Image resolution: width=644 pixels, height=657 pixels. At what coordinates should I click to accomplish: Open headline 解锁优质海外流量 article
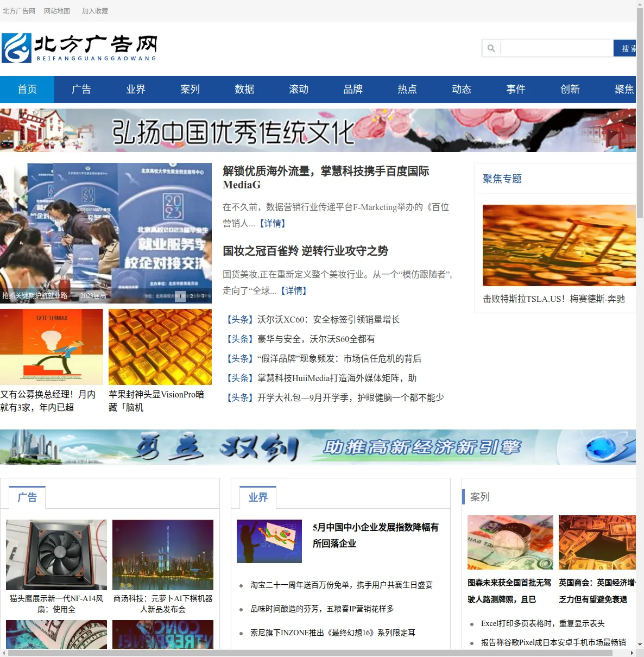click(x=326, y=178)
